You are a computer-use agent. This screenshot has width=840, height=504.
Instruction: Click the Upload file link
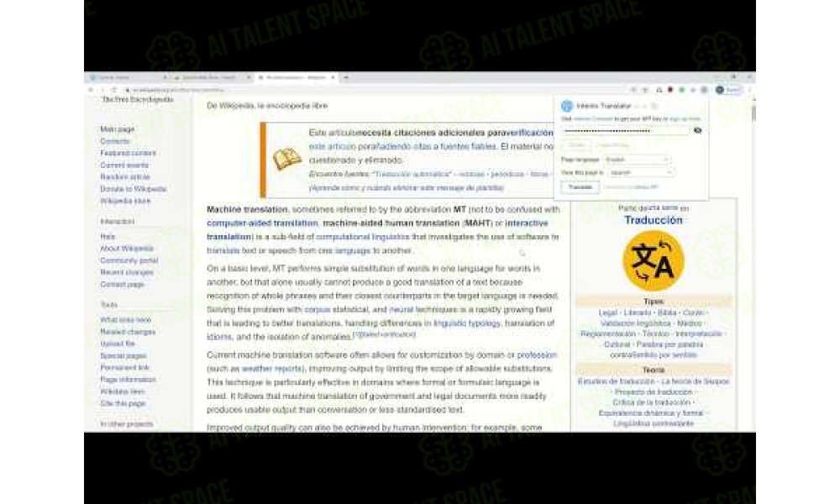[118, 344]
